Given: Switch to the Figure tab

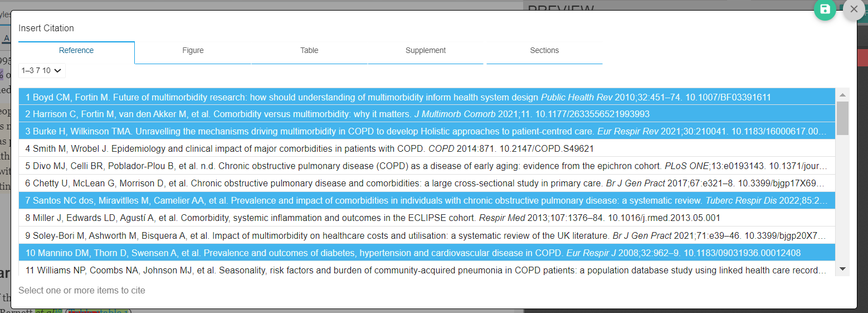Looking at the screenshot, I should point(193,51).
